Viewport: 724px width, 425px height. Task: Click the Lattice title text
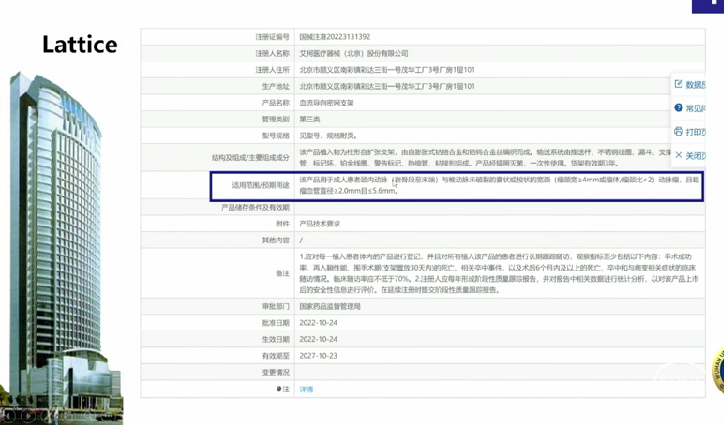tap(79, 45)
